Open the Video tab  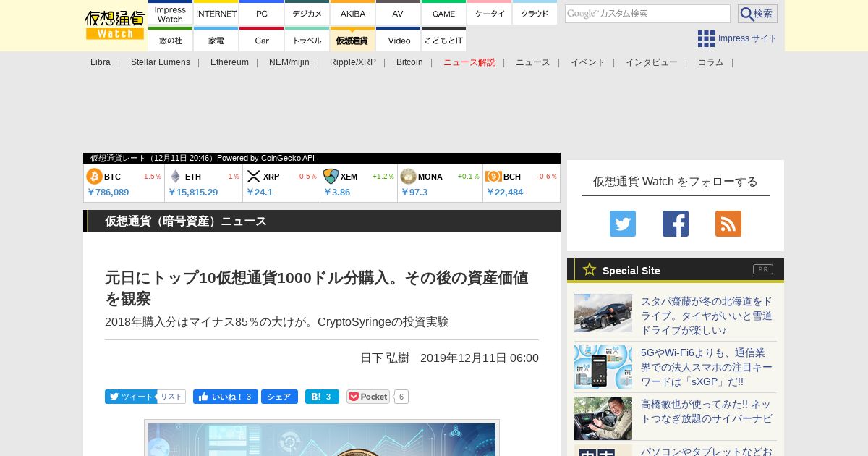399,40
